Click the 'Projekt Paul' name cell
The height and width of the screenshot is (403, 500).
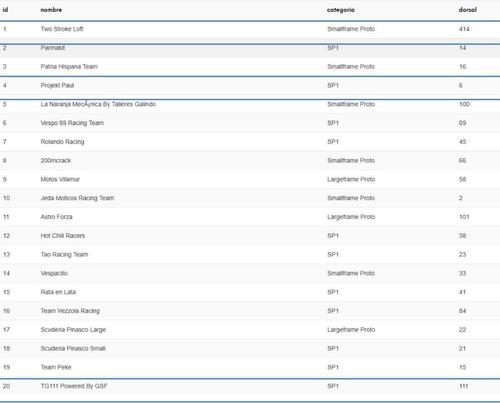pos(57,85)
